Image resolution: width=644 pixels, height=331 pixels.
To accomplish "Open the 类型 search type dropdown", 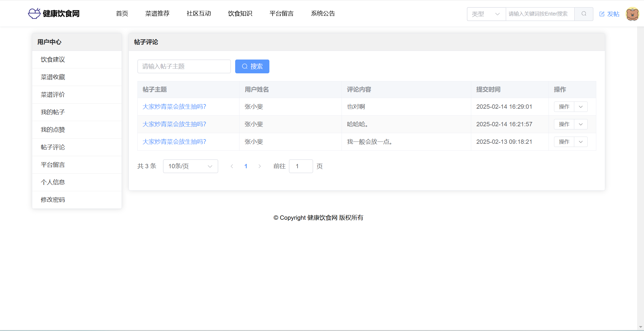I will (486, 14).
